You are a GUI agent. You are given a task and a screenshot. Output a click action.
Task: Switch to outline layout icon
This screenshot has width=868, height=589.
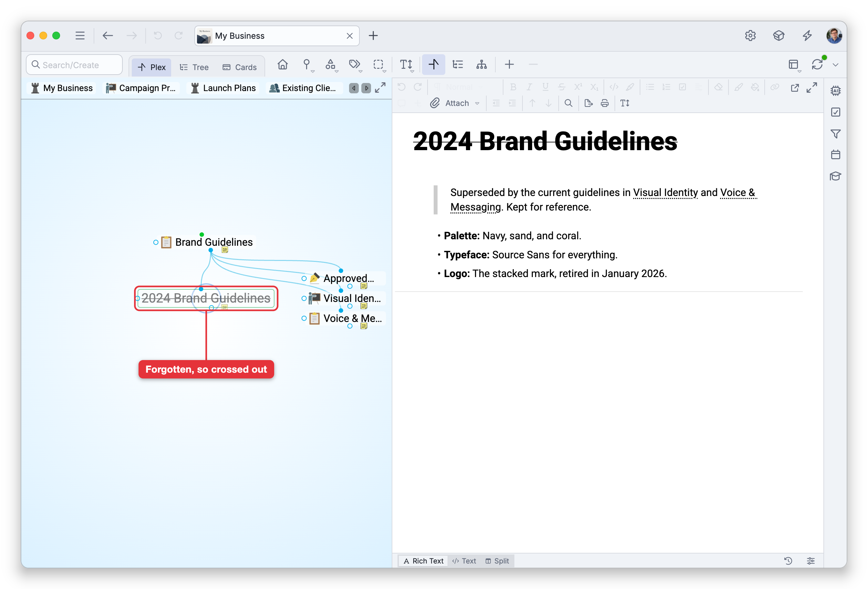pos(458,65)
